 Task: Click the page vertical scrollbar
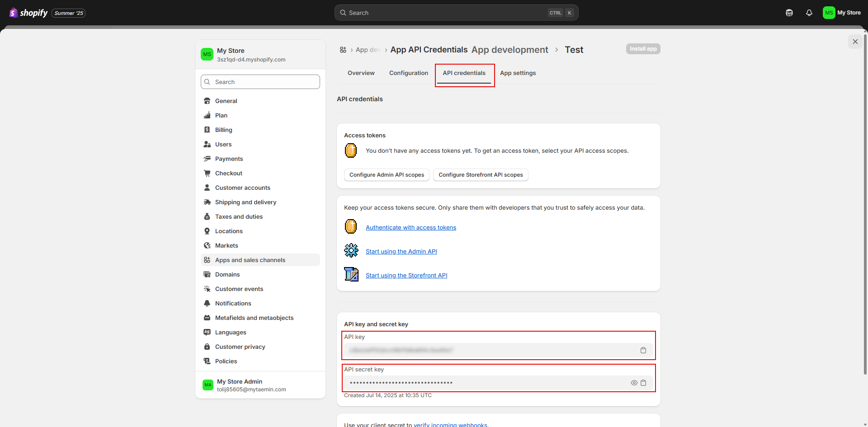point(865,203)
